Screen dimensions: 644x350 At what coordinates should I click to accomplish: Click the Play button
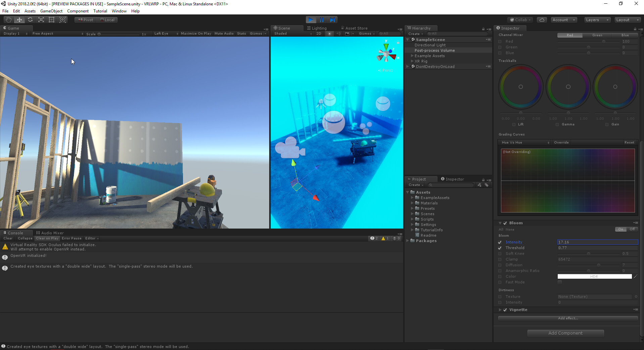point(311,20)
